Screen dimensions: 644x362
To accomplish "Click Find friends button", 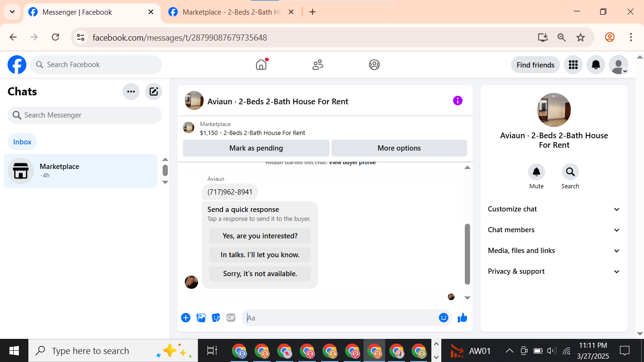I will [x=536, y=65].
